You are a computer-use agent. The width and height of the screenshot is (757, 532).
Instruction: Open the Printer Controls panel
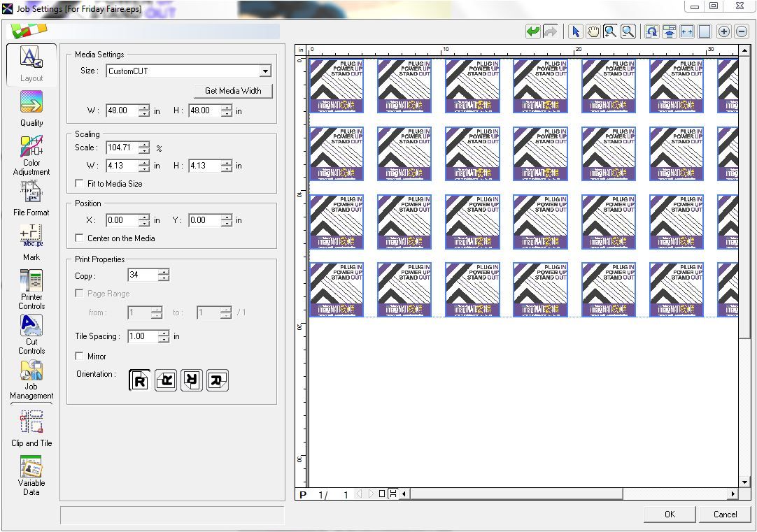coord(31,289)
